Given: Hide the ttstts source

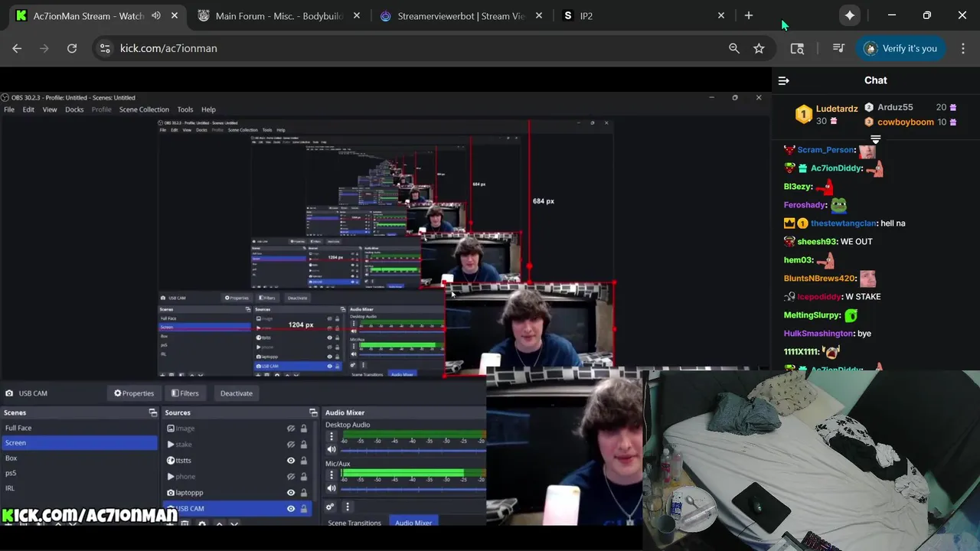Looking at the screenshot, I should (x=291, y=461).
